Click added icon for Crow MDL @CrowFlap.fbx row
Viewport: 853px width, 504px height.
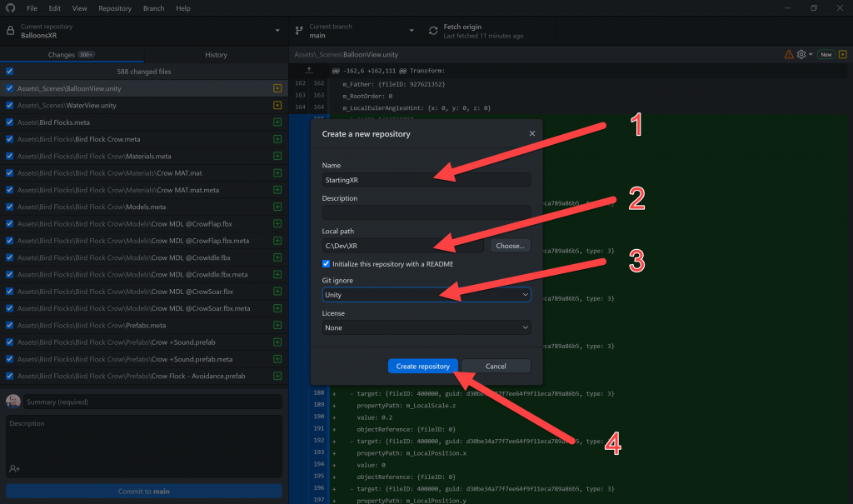pyautogui.click(x=277, y=223)
